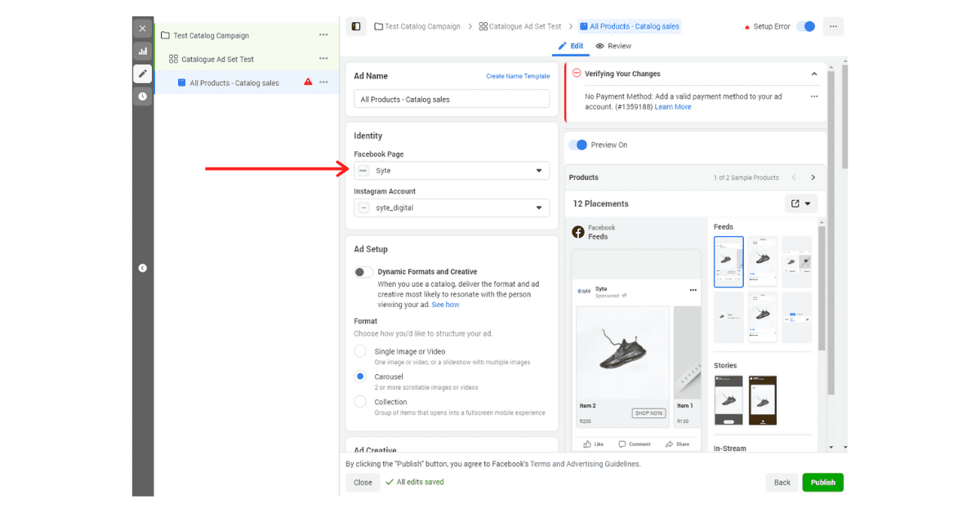980x513 pixels.
Task: Click ad set grid icon in breadcrumb
Action: (483, 26)
